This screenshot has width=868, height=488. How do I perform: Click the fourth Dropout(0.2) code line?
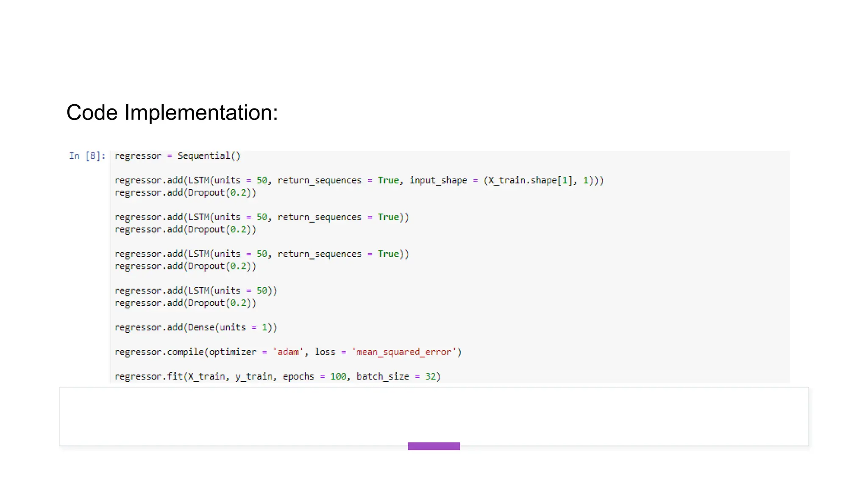click(x=185, y=303)
